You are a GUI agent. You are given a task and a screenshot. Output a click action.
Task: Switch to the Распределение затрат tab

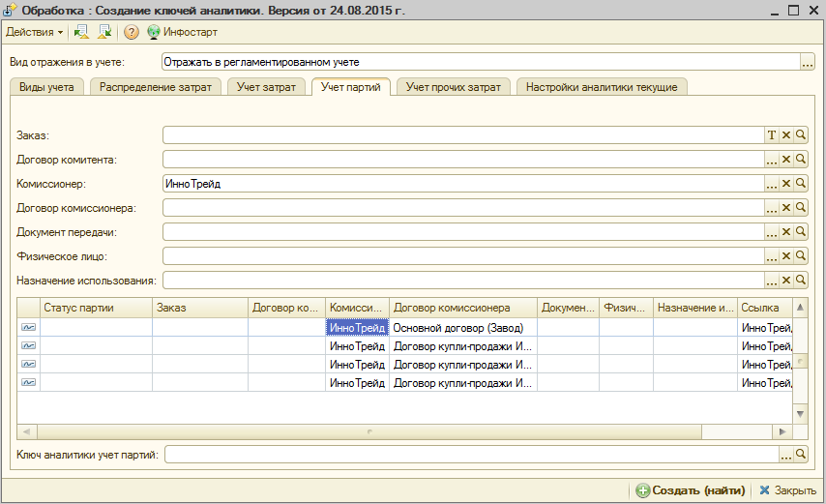tap(156, 87)
